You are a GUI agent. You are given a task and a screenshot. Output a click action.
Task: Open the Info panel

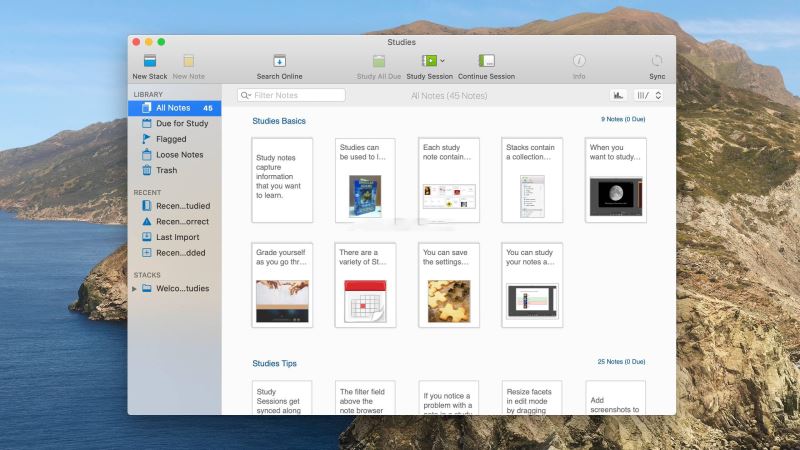tap(579, 66)
